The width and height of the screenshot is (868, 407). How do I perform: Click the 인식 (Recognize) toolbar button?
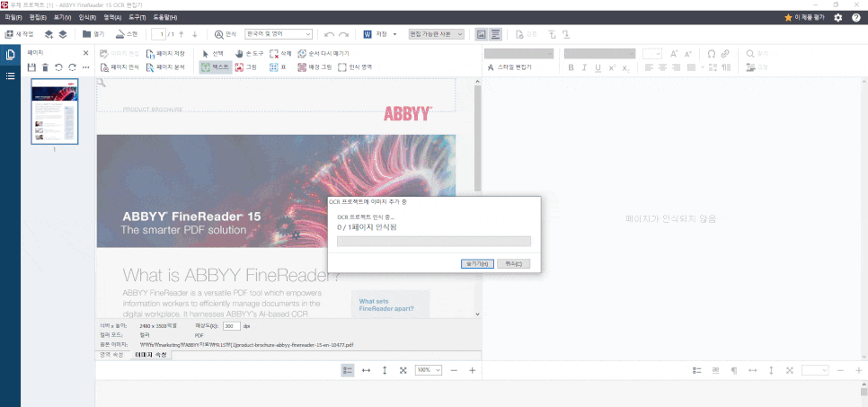226,34
